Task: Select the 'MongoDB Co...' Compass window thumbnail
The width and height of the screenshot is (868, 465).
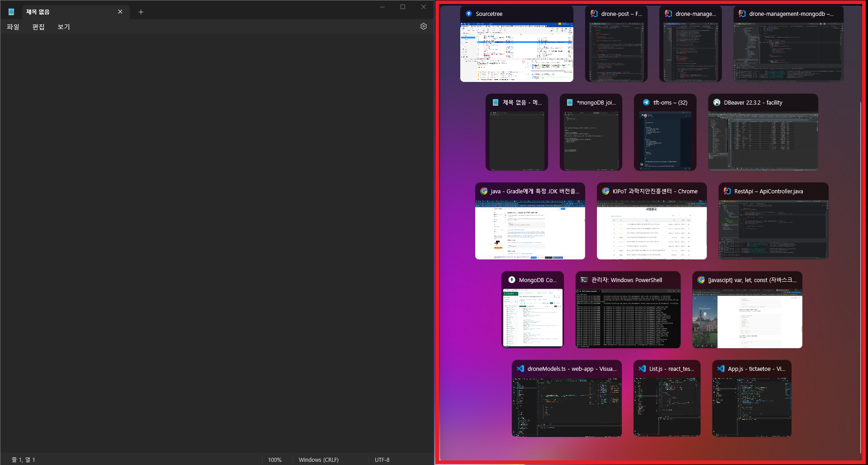Action: 533,310
